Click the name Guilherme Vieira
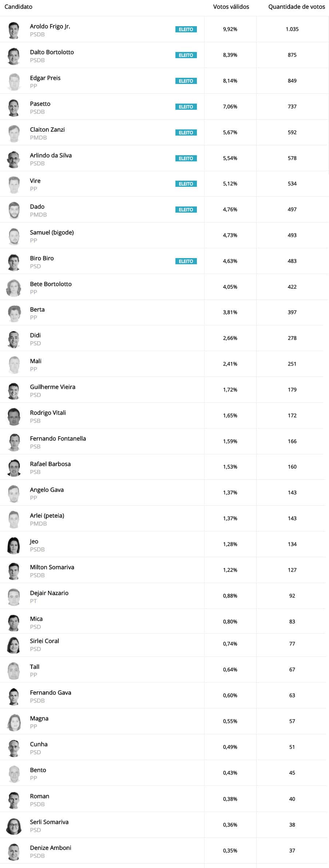Viewport: 329px width, 868px height. pyautogui.click(x=53, y=387)
